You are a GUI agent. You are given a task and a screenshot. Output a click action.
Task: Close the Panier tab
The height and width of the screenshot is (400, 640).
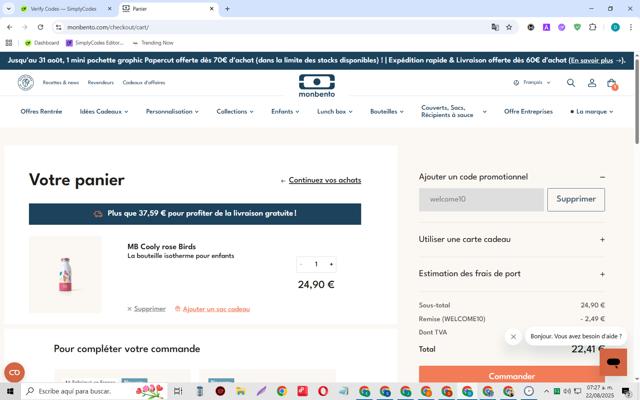coord(211,9)
